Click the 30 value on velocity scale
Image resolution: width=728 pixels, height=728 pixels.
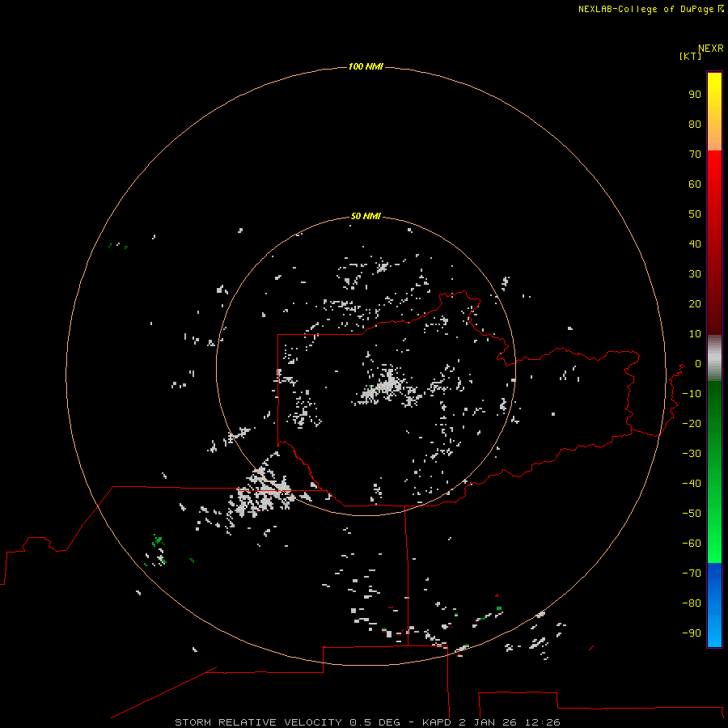(x=695, y=274)
